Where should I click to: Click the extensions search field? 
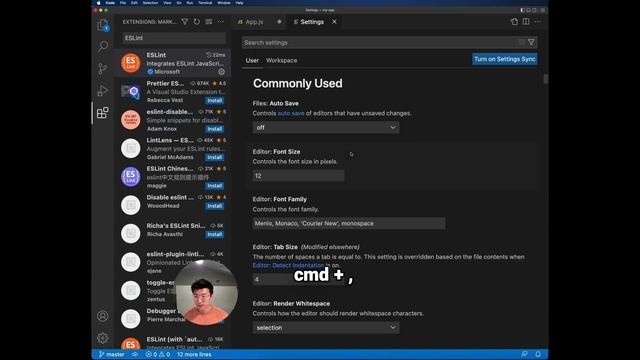tap(174, 38)
